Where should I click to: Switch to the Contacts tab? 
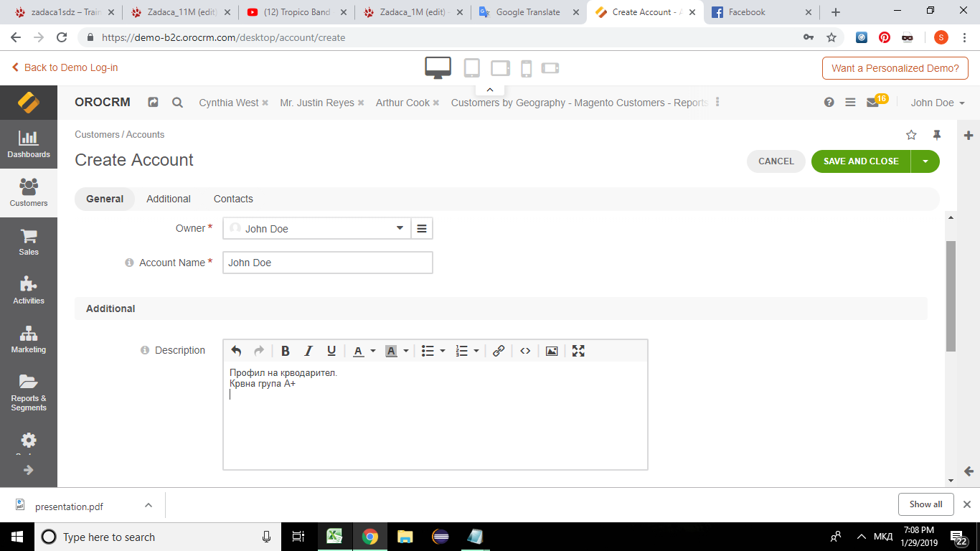pos(233,199)
